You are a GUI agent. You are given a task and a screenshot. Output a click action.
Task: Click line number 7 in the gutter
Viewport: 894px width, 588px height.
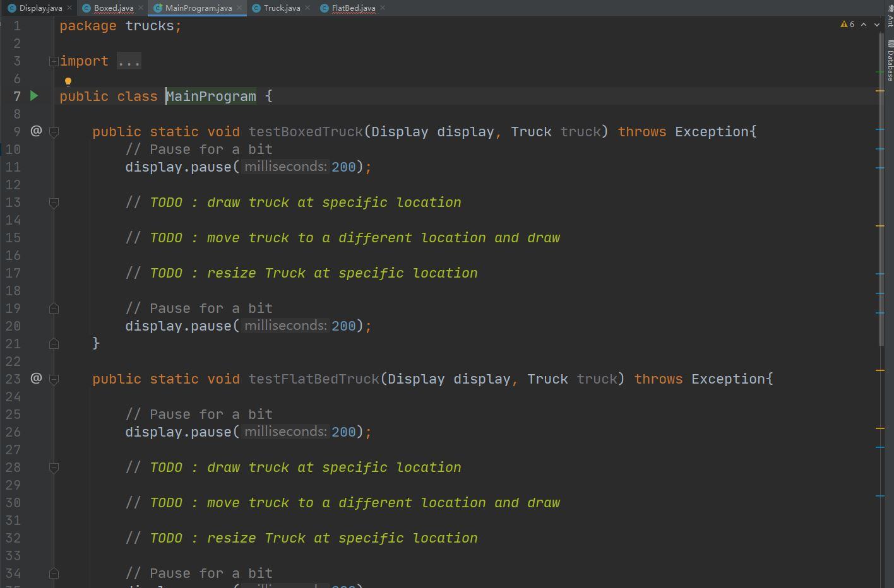pyautogui.click(x=17, y=96)
